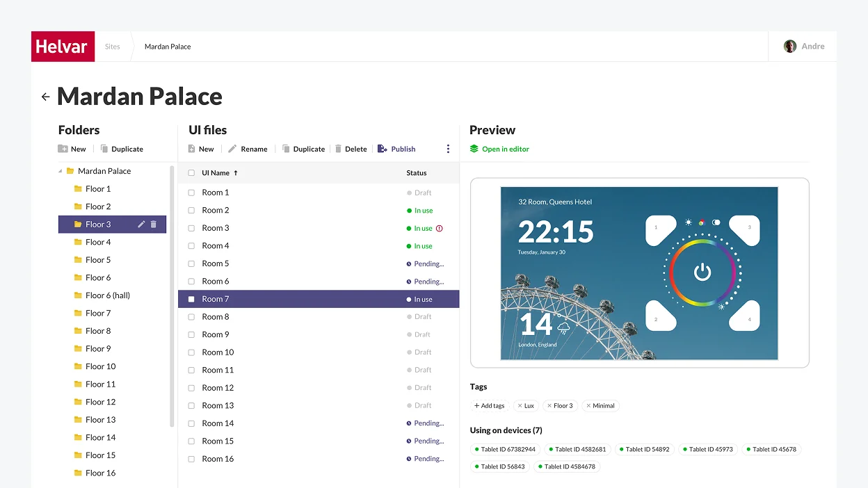Click the Publish icon in UI files toolbar
Viewport: 868px width, 488px height.
pos(382,149)
